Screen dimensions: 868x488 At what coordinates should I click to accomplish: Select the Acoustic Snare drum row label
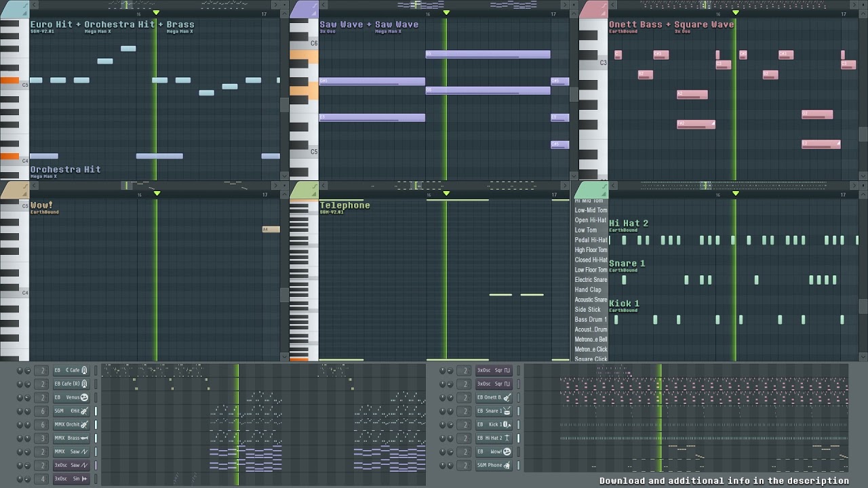(591, 300)
